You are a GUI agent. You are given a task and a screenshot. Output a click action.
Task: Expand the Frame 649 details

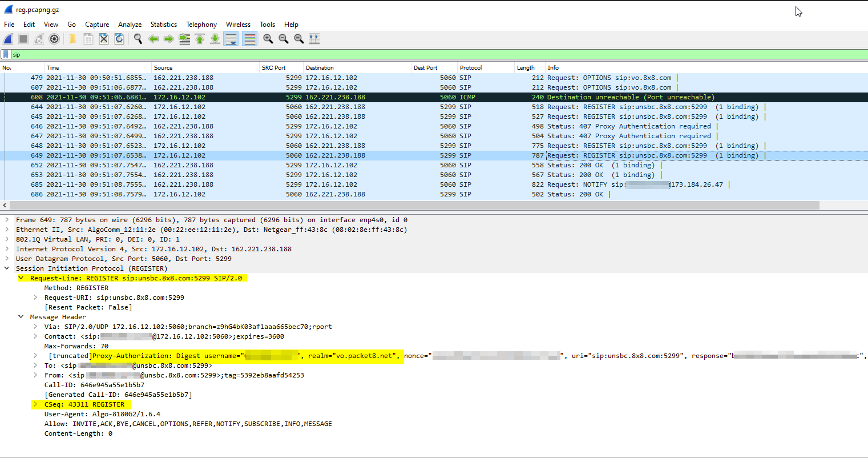(x=7, y=220)
